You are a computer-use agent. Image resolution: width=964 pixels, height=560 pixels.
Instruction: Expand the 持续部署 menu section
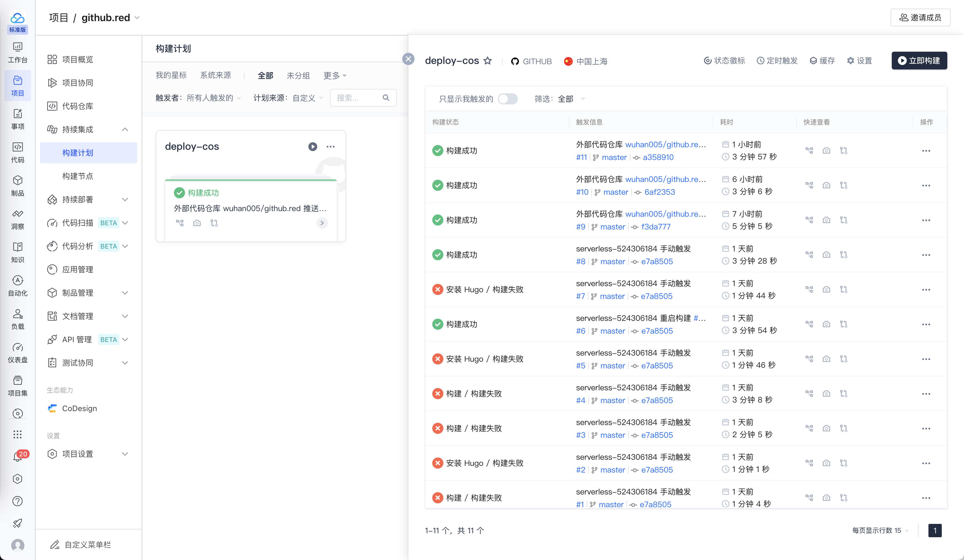coord(125,199)
